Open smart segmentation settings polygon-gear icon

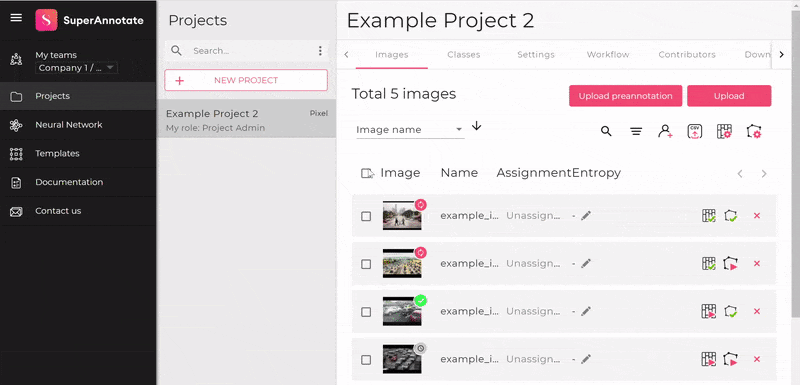point(754,132)
